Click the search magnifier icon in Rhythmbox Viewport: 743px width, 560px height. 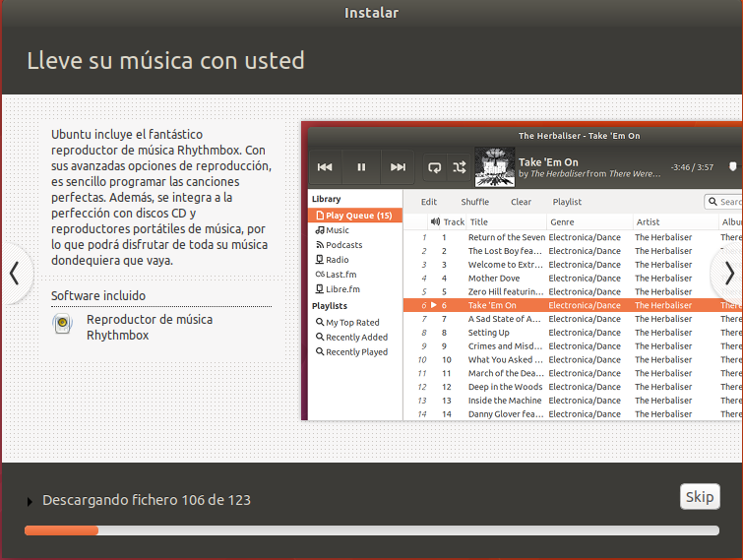click(712, 202)
